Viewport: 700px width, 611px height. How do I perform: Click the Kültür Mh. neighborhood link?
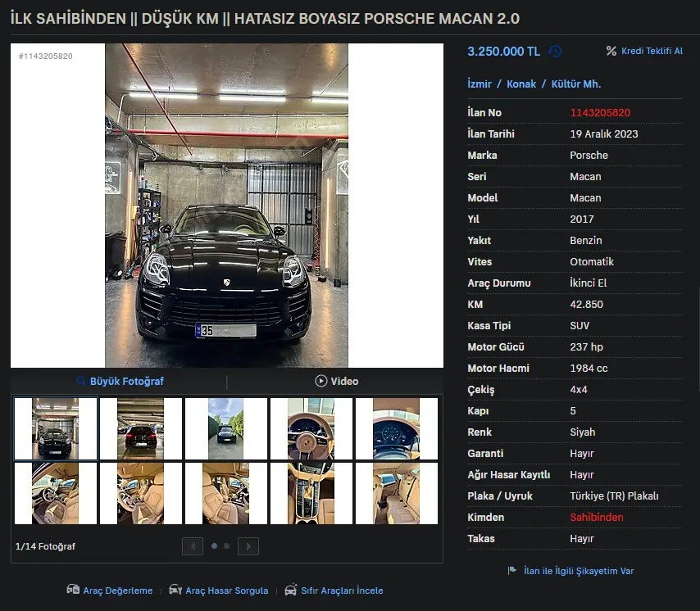point(576,84)
